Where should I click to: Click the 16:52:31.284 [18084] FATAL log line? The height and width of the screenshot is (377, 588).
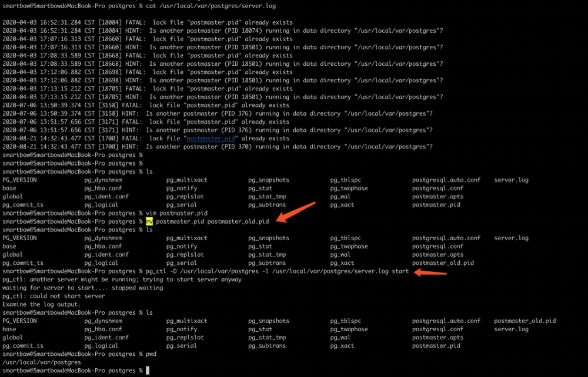tap(148, 22)
